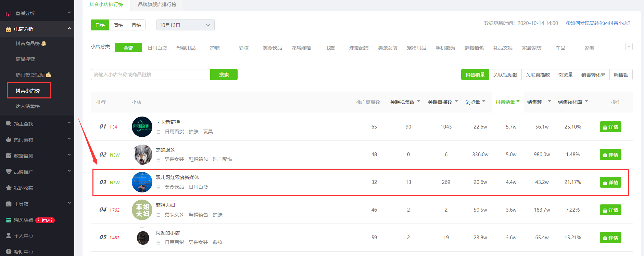Select the 关联直播数 sort toggle button
The image size is (644, 256).
coord(538,75)
